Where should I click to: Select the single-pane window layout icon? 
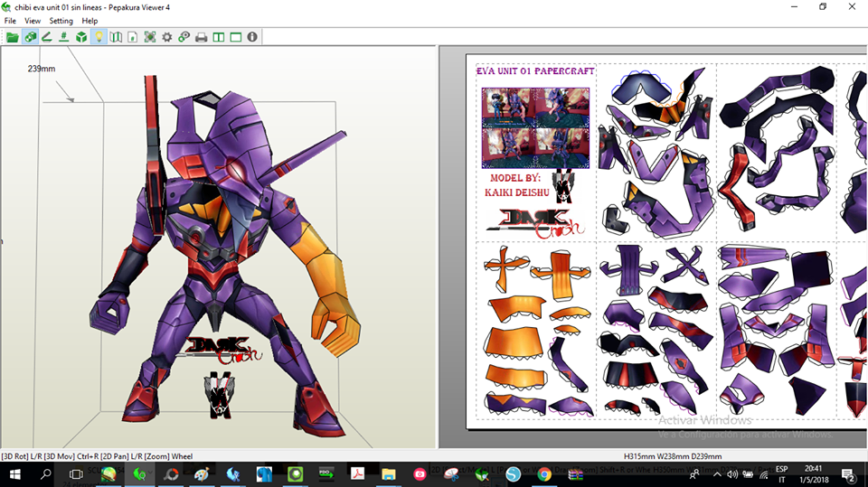coord(236,37)
